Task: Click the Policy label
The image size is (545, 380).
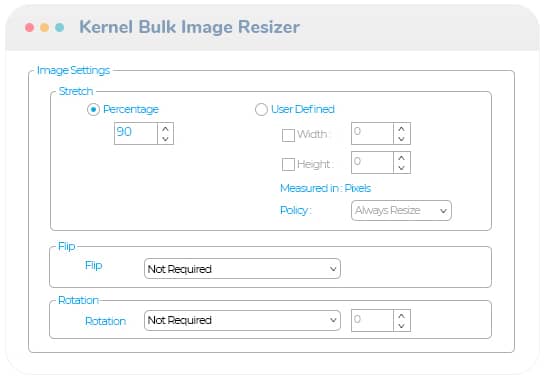Action: (x=295, y=211)
